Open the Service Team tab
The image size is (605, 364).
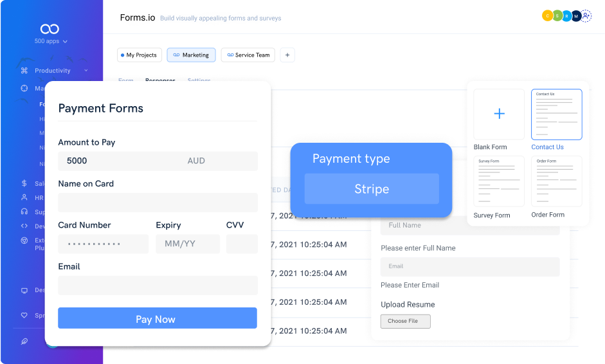click(x=248, y=55)
